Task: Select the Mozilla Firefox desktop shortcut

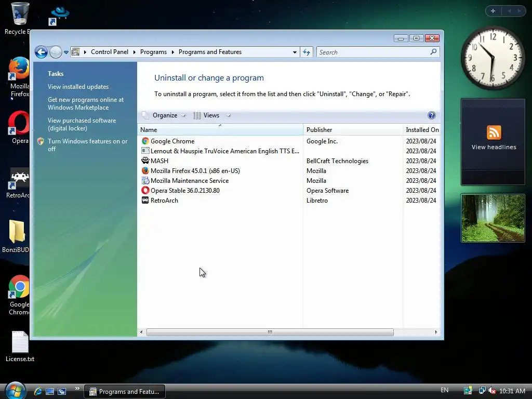Action: pyautogui.click(x=19, y=77)
